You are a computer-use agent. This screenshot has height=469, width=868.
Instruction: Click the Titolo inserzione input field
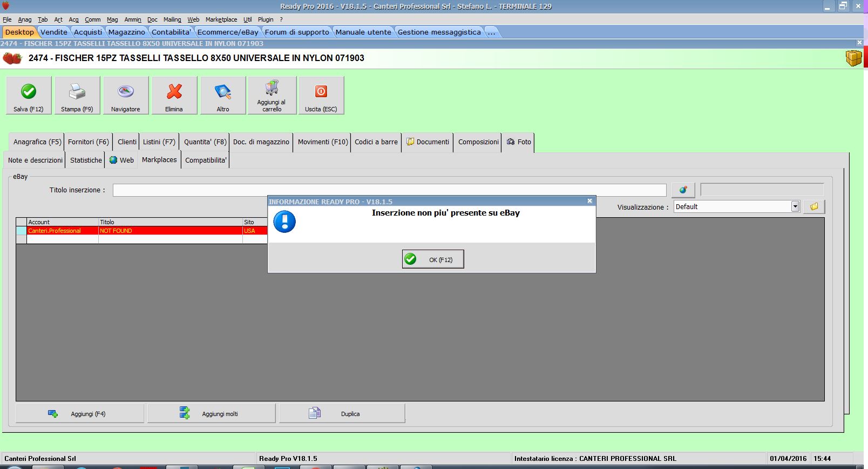click(x=390, y=190)
